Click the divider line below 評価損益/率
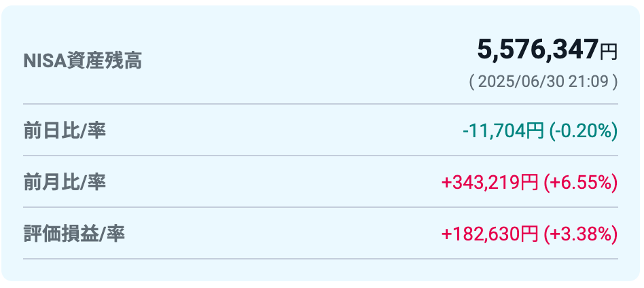This screenshot has height=288, width=644. coord(321,259)
